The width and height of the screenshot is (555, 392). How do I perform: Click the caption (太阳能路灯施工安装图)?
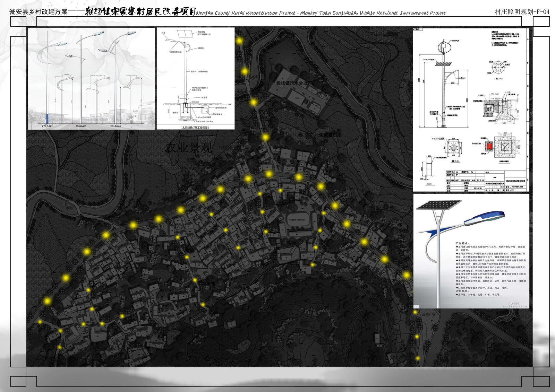click(x=195, y=128)
